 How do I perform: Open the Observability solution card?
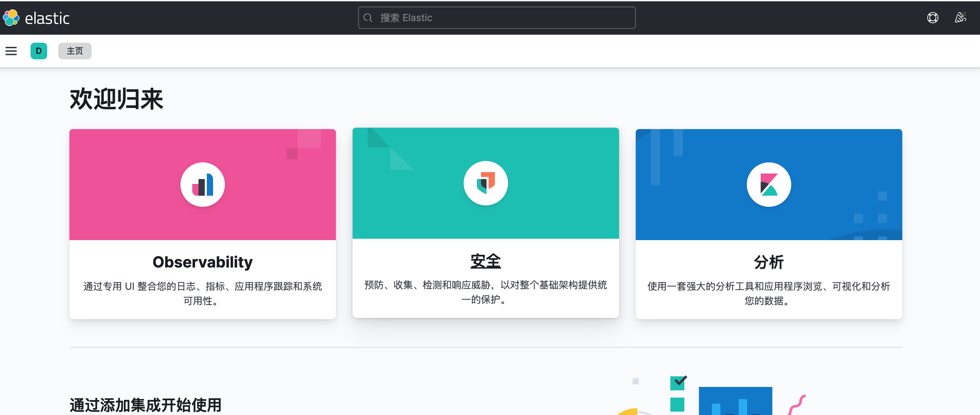click(x=202, y=223)
